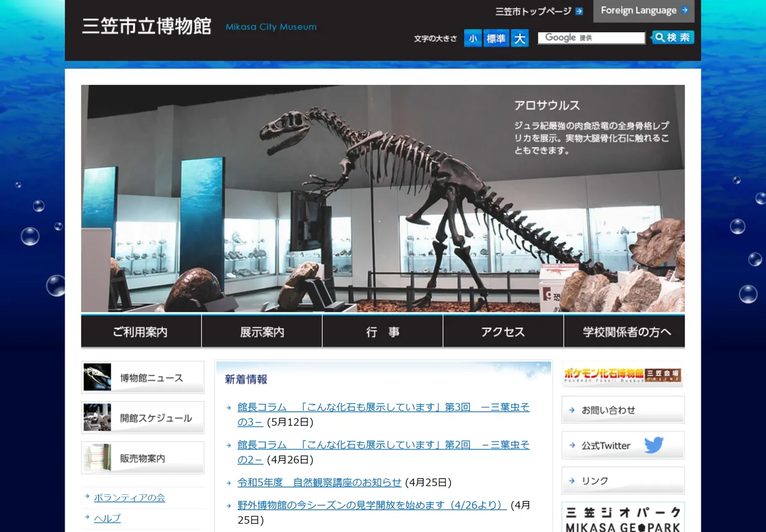766x532 pixels.
Task: Open the 学校関係者の方へ menu
Action: [625, 332]
